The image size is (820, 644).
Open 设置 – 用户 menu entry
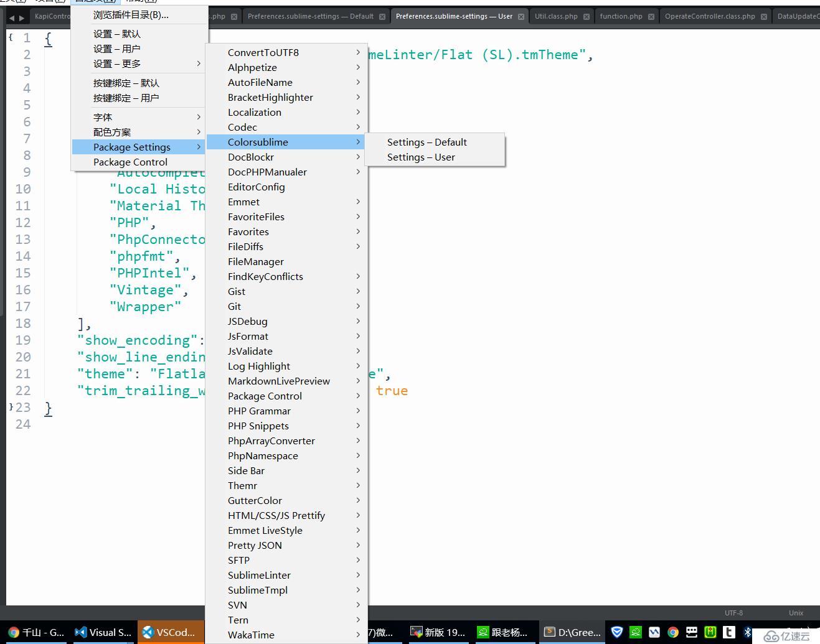tap(139, 49)
